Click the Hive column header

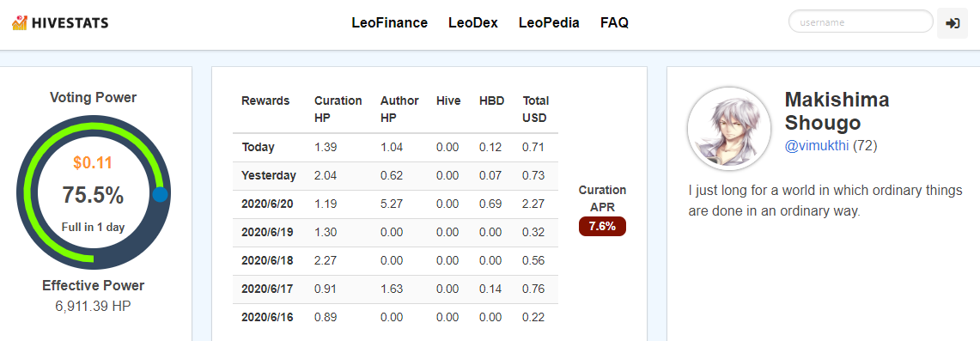(448, 100)
